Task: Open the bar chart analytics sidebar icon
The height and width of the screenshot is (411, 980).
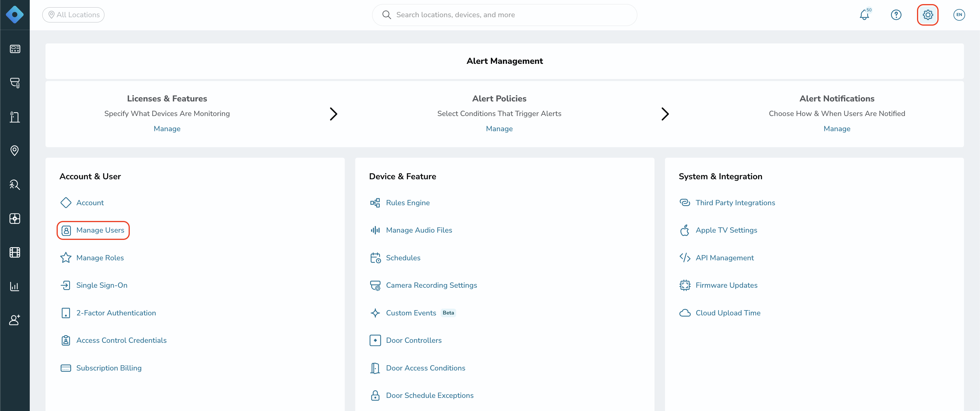Action: [15, 286]
